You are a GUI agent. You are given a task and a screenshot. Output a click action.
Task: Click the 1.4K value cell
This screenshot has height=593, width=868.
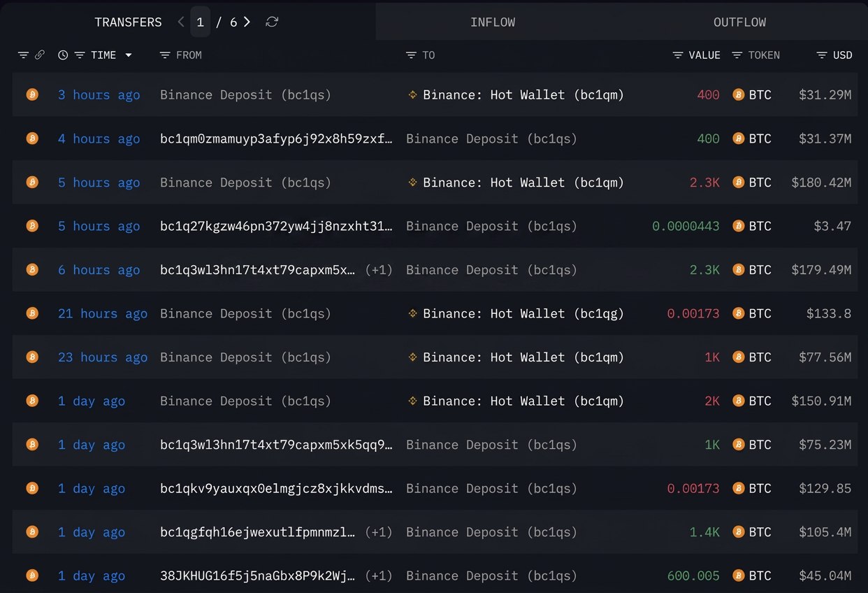[x=704, y=532]
